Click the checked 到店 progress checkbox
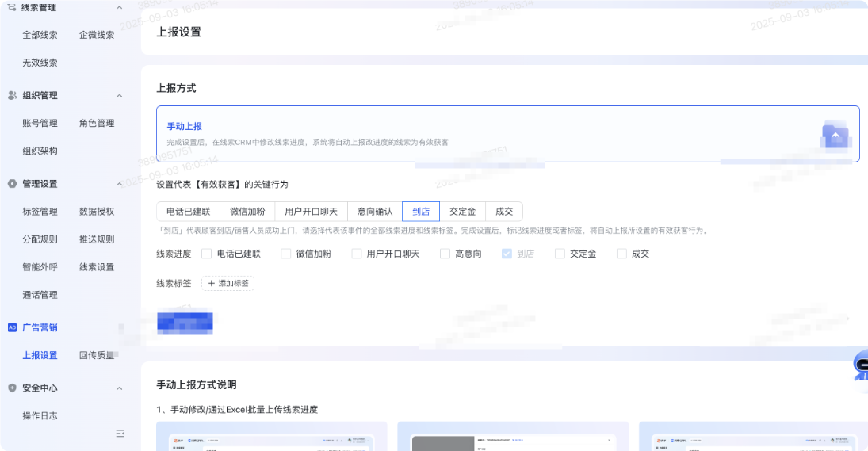Screen dimensions: 868x451 point(507,254)
